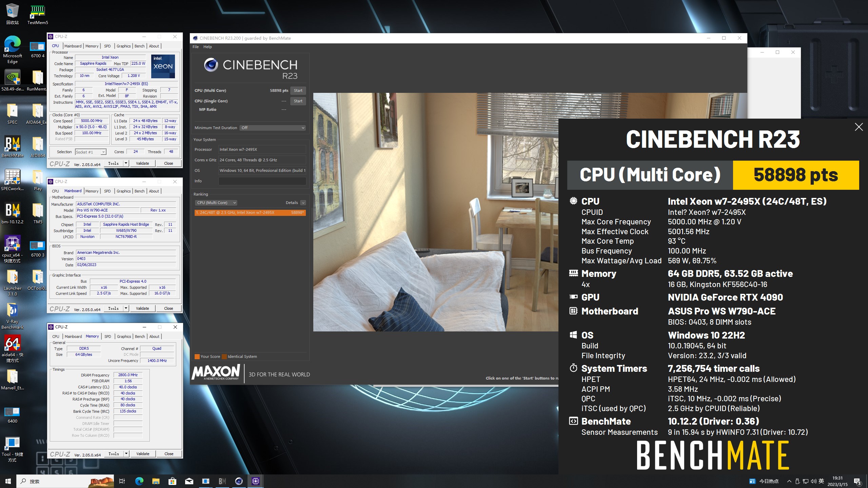This screenshot has width=868, height=488.
Task: Open the Recycle Bin desktop icon
Action: 12,14
